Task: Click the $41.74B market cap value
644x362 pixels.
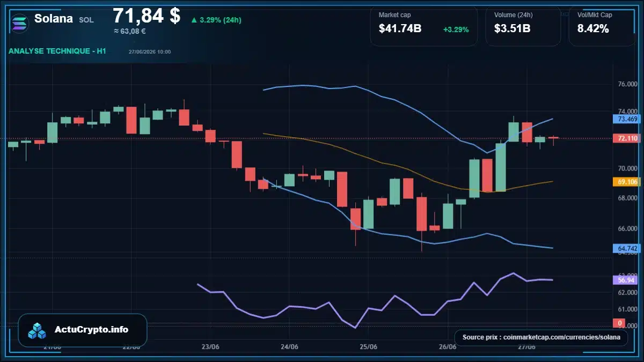Action: click(400, 29)
